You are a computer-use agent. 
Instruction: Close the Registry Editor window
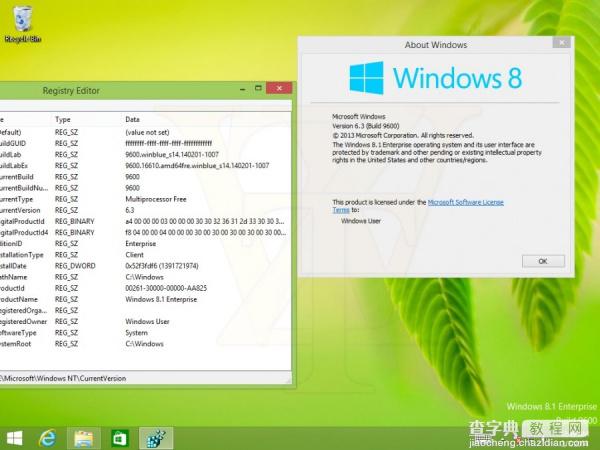(x=279, y=88)
